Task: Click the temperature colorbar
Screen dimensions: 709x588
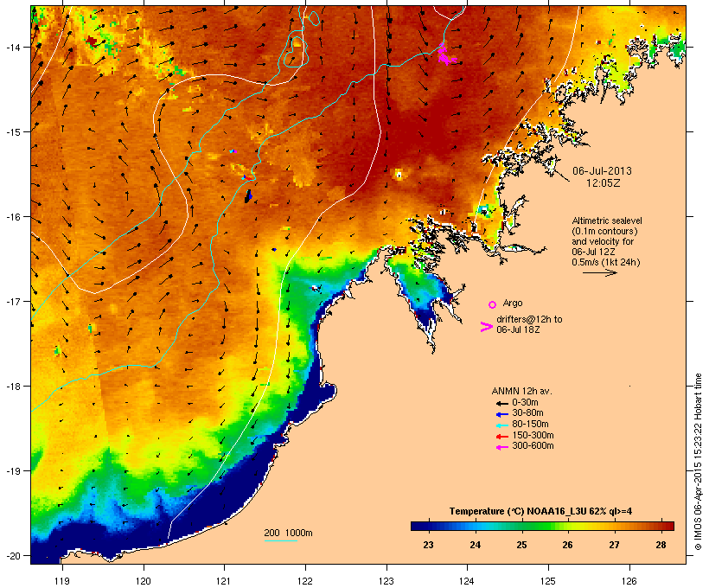Action: click(542, 526)
